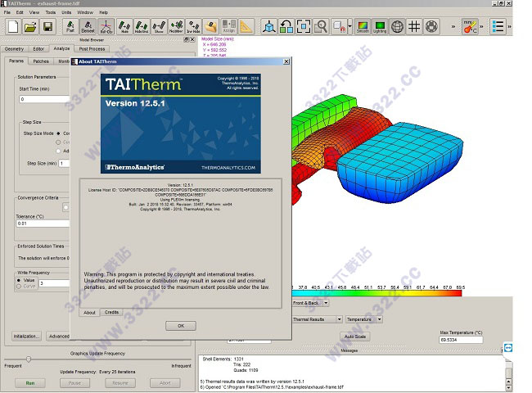Select the Part selection mode
The height and width of the screenshot is (393, 532).
pyautogui.click(x=70, y=26)
